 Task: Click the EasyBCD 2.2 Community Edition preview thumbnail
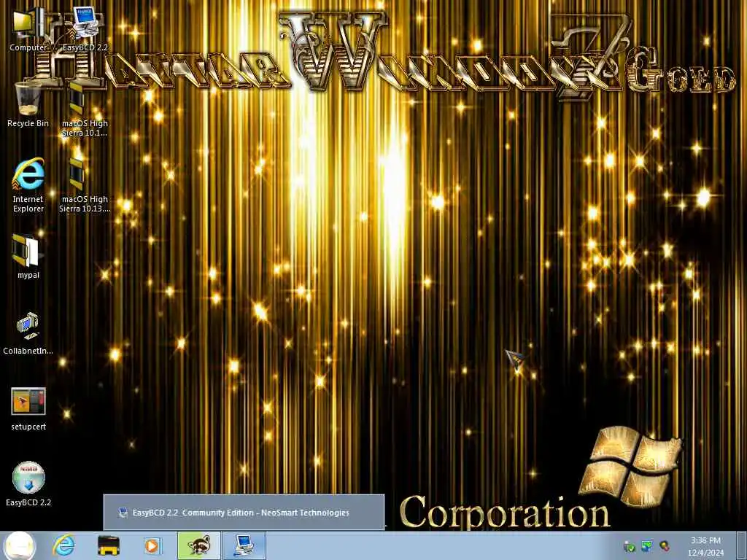coord(244,513)
